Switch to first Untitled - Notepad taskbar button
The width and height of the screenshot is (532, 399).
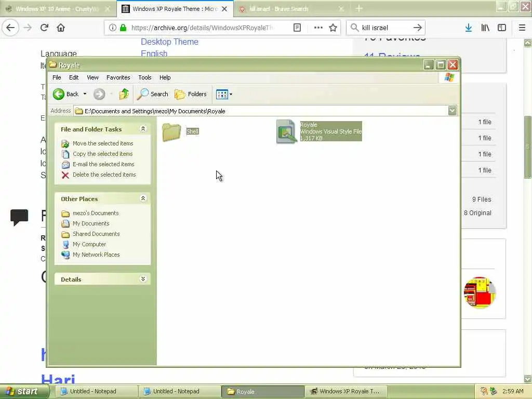(x=96, y=391)
